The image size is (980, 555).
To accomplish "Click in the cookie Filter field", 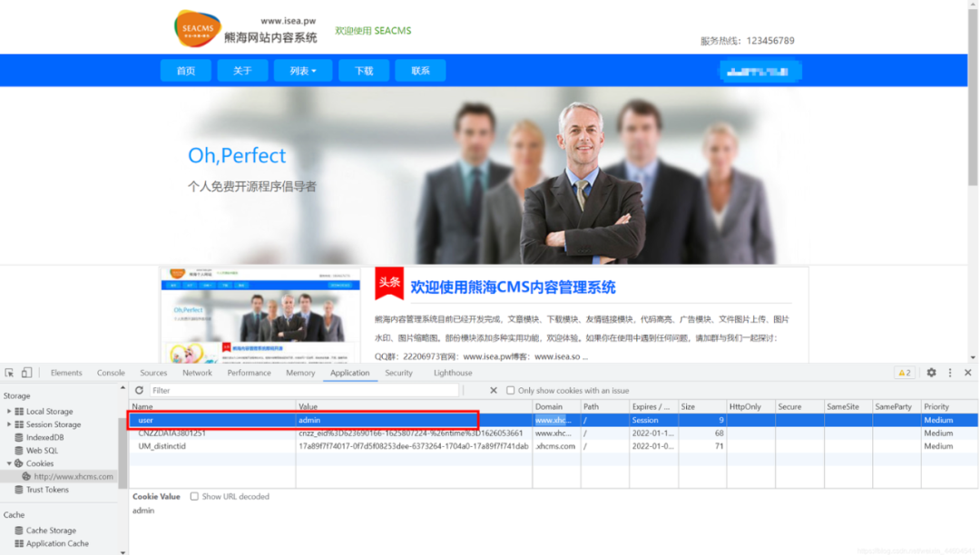I will click(304, 390).
